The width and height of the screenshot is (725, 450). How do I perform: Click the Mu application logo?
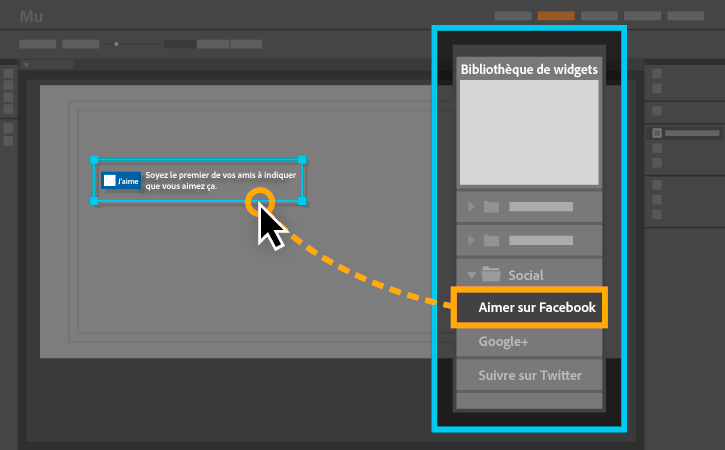tap(31, 16)
